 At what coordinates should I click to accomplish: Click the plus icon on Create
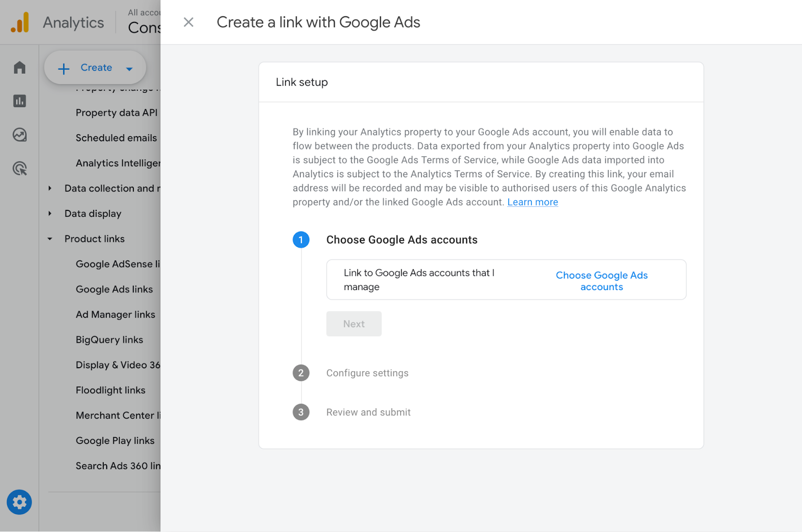[64, 69]
